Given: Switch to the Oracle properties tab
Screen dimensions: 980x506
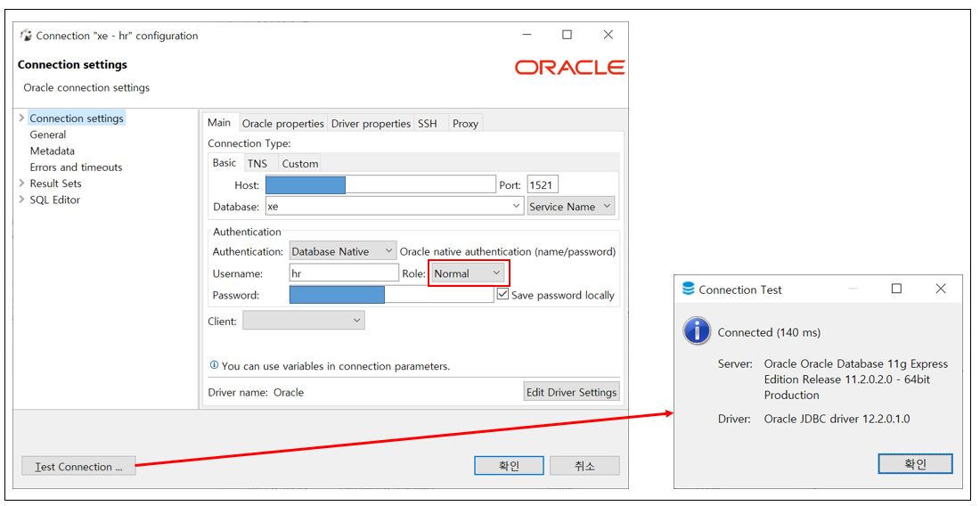Looking at the screenshot, I should pos(283,124).
